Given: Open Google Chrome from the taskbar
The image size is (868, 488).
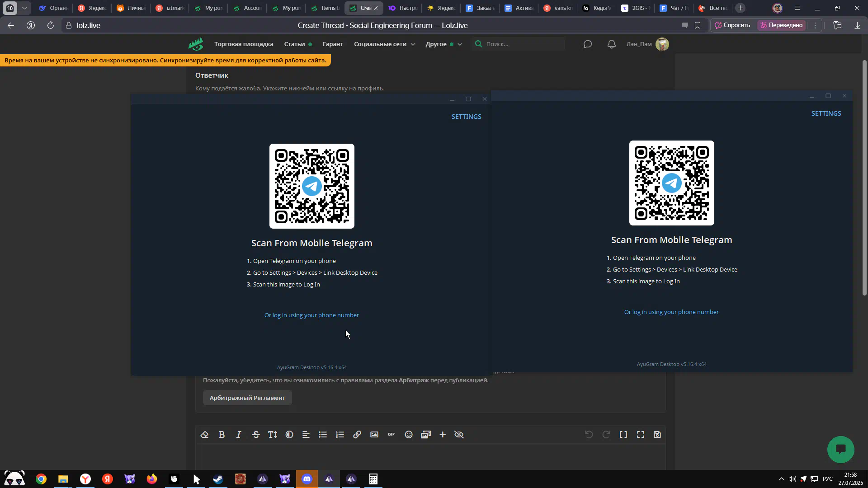Looking at the screenshot, I should [x=41, y=479].
